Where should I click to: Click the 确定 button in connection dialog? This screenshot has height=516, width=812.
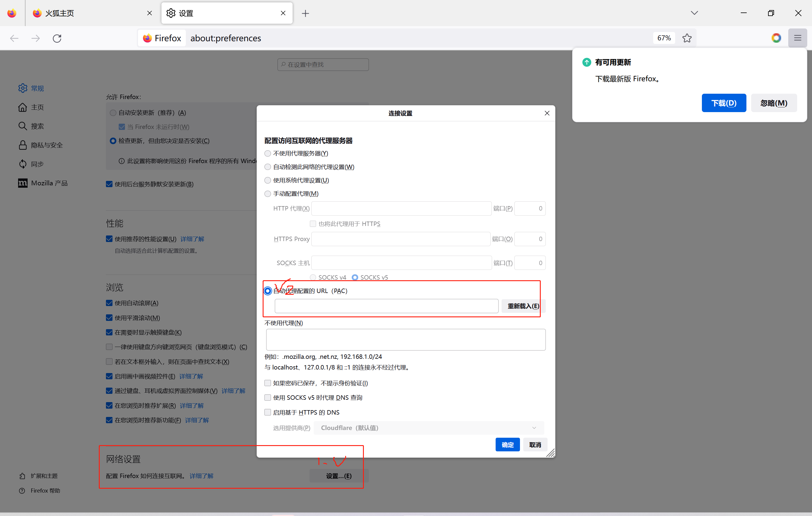(507, 445)
